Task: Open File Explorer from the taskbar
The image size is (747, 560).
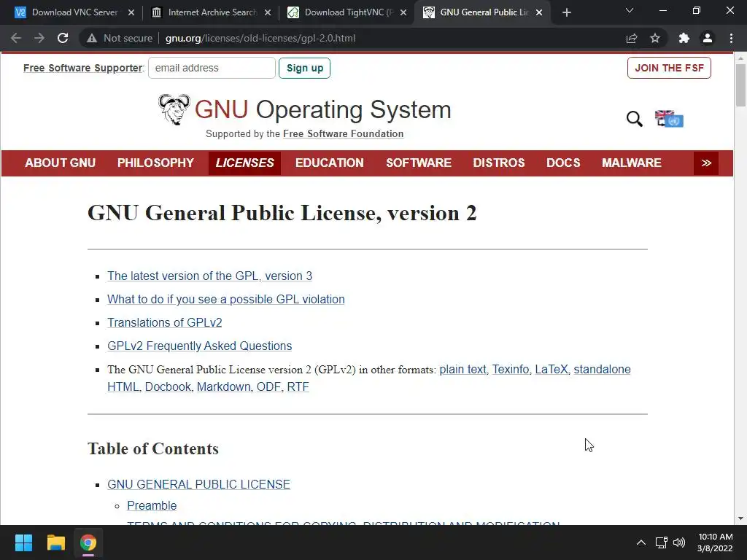Action: coord(55,542)
